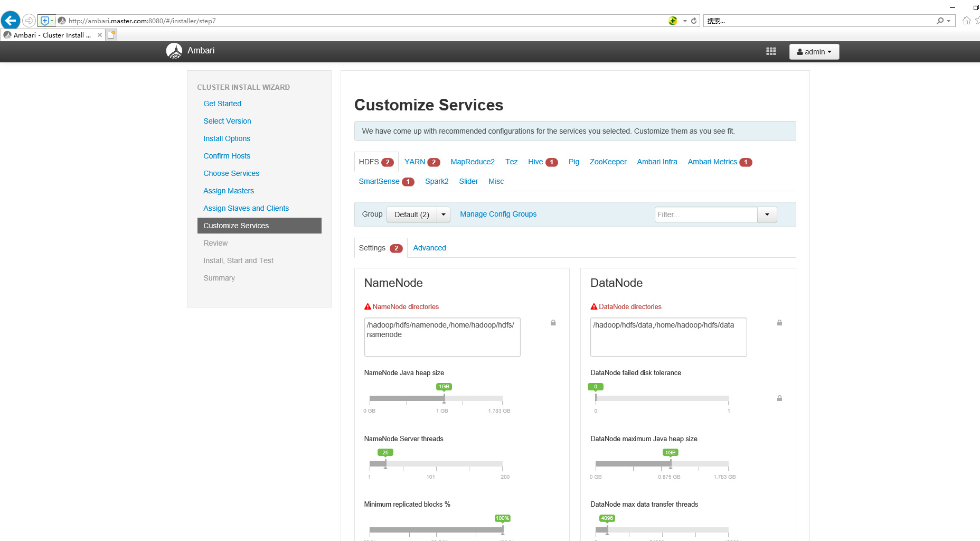Screen dimensions: 980x541
Task: Open the MapReduce2 service tab
Action: 473,162
